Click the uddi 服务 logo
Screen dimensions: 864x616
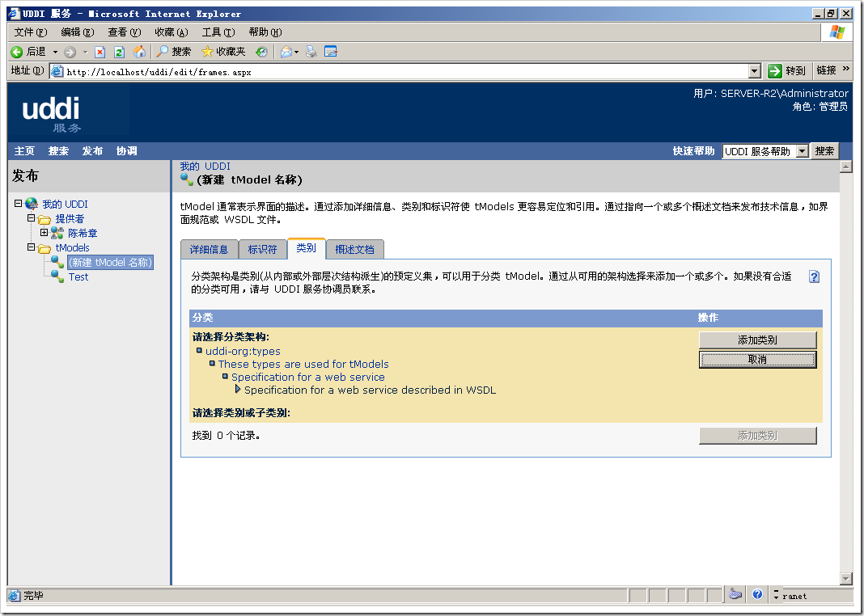coord(51,115)
